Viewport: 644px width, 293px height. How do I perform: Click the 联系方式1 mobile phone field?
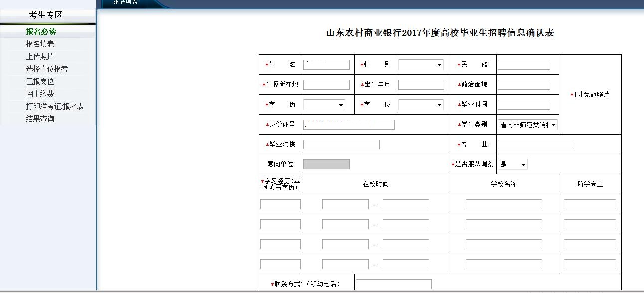tap(394, 284)
